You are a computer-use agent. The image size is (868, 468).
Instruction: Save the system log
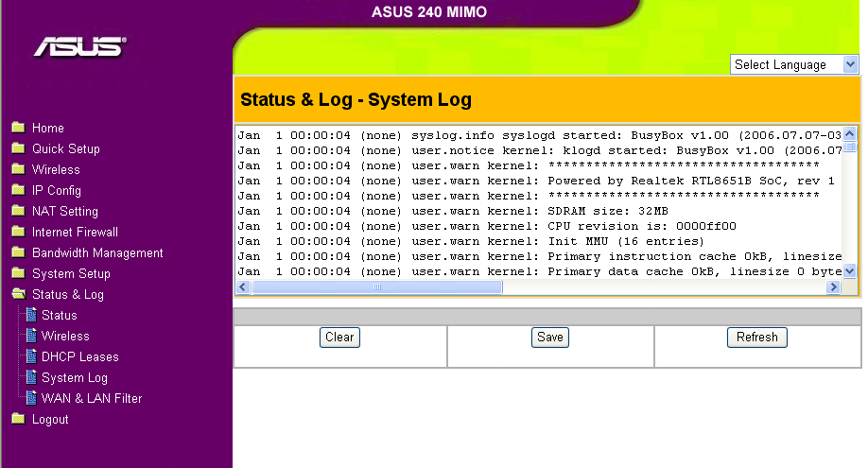(549, 338)
